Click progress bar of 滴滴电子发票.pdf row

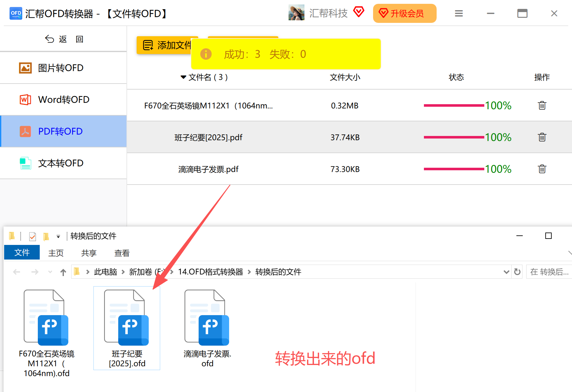click(x=454, y=169)
